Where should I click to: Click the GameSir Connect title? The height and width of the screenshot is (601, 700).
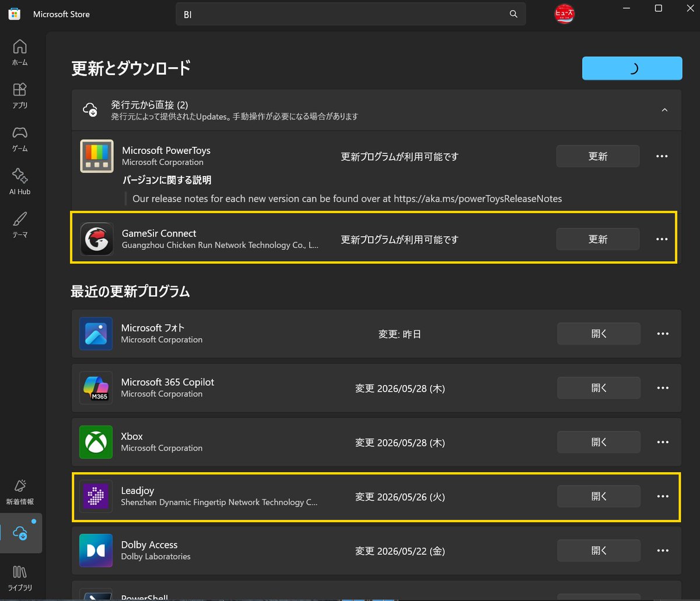[x=159, y=233]
